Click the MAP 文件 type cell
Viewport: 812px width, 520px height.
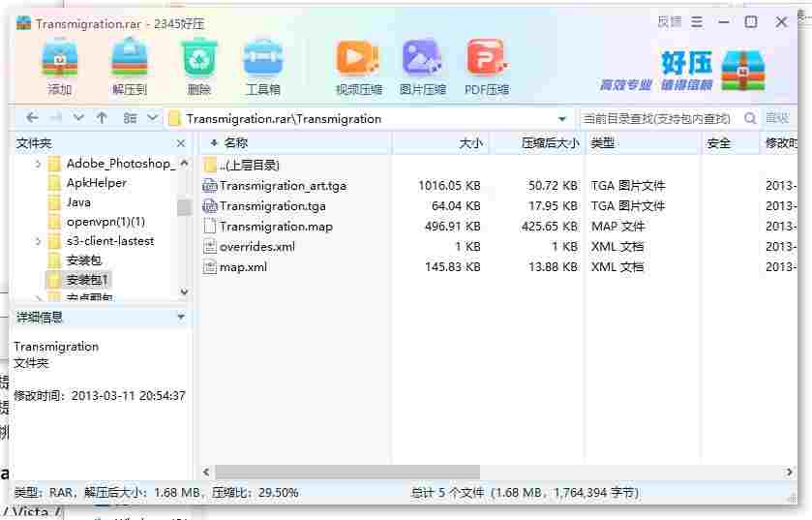pyautogui.click(x=617, y=227)
